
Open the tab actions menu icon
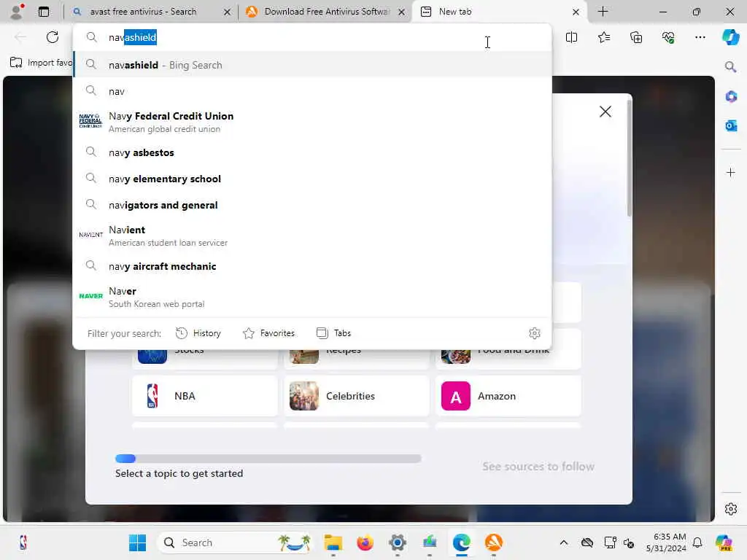click(x=43, y=12)
